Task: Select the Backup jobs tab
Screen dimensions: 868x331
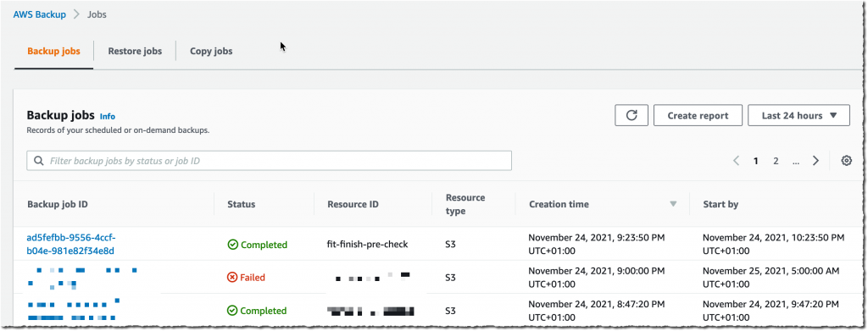Action: pos(53,52)
